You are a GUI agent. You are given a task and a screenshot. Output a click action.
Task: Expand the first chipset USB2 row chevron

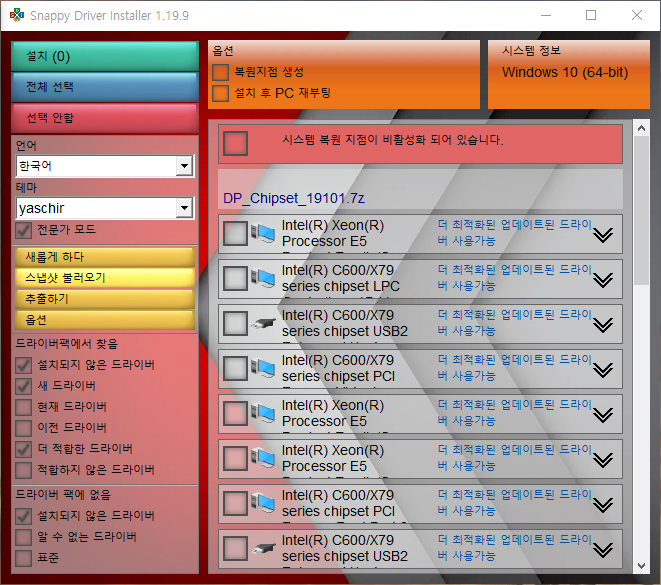603,325
